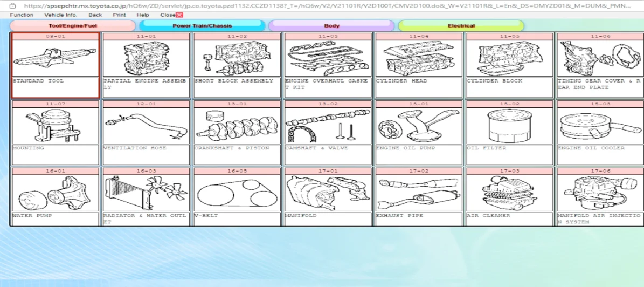Click the 16-05 code header

coord(237,172)
